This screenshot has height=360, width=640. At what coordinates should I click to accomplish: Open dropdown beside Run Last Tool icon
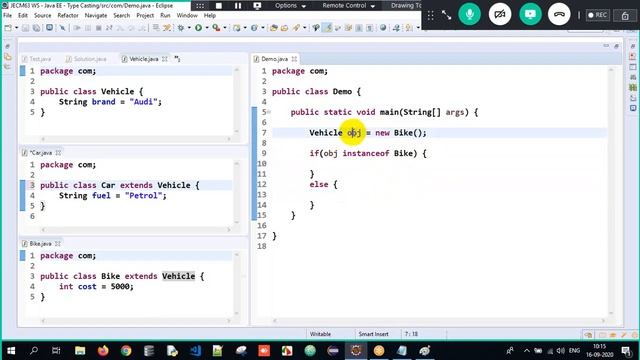224,28
